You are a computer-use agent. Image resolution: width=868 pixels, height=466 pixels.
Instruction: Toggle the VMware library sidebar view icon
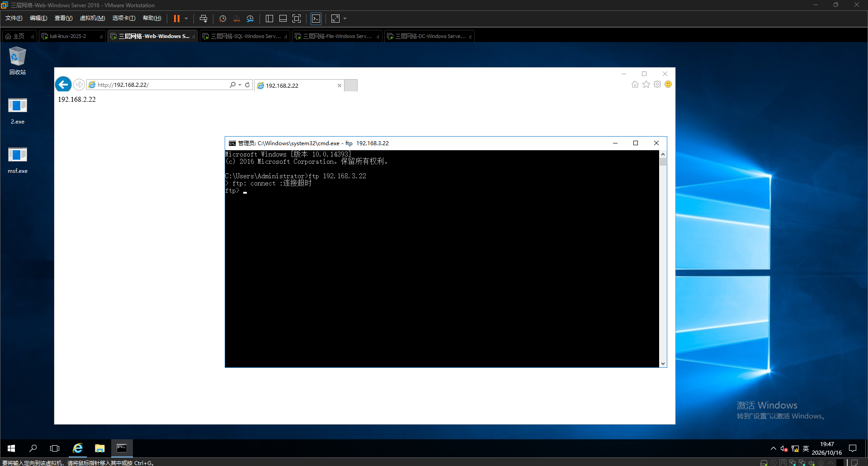pyautogui.click(x=269, y=19)
